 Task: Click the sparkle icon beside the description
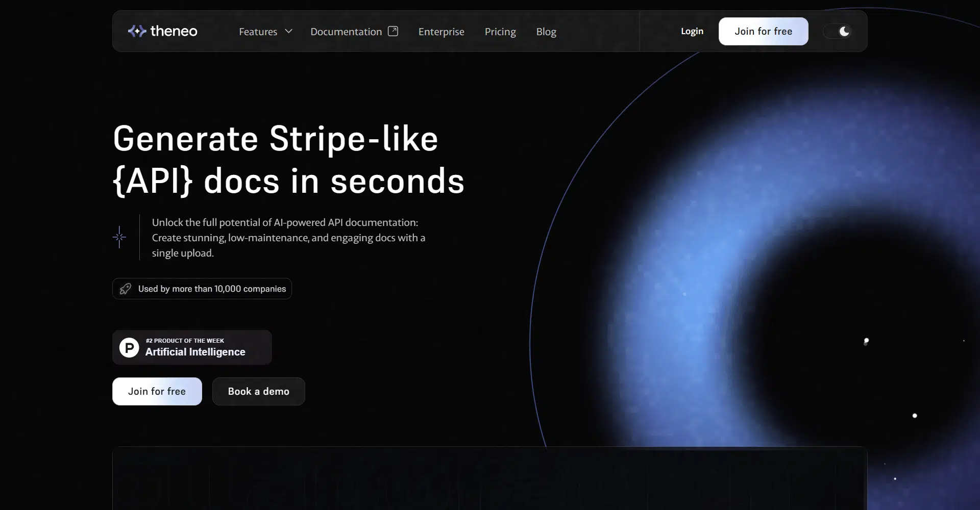point(119,237)
